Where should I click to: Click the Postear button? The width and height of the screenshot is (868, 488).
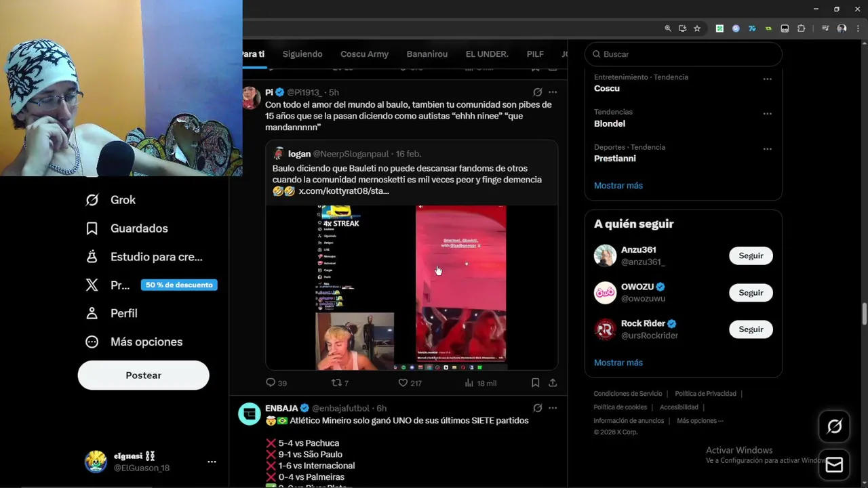tap(143, 375)
